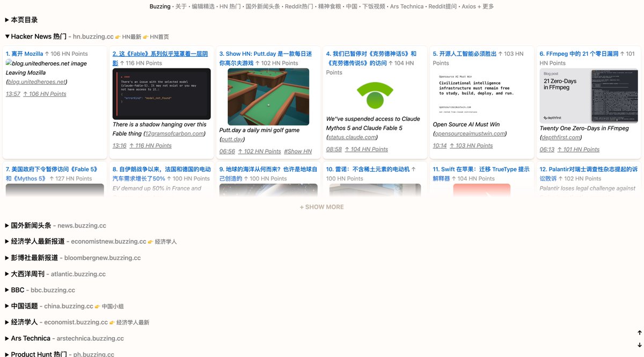The height and width of the screenshot is (357, 644).
Task: Open the atlantic.buzzing.cc link
Action: pyautogui.click(x=78, y=274)
